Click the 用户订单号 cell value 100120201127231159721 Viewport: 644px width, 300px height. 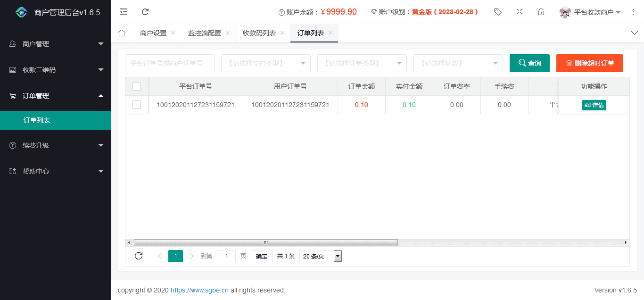point(290,105)
